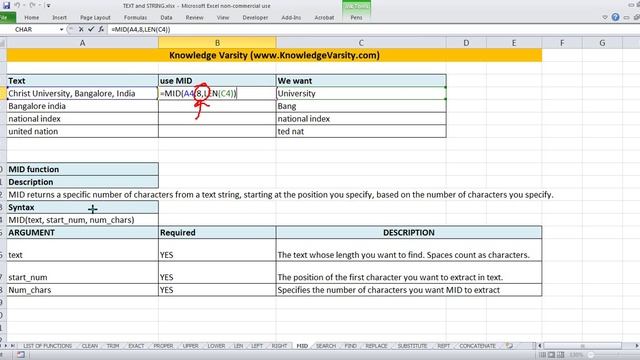Click inside the formula bar text

click(x=140, y=29)
